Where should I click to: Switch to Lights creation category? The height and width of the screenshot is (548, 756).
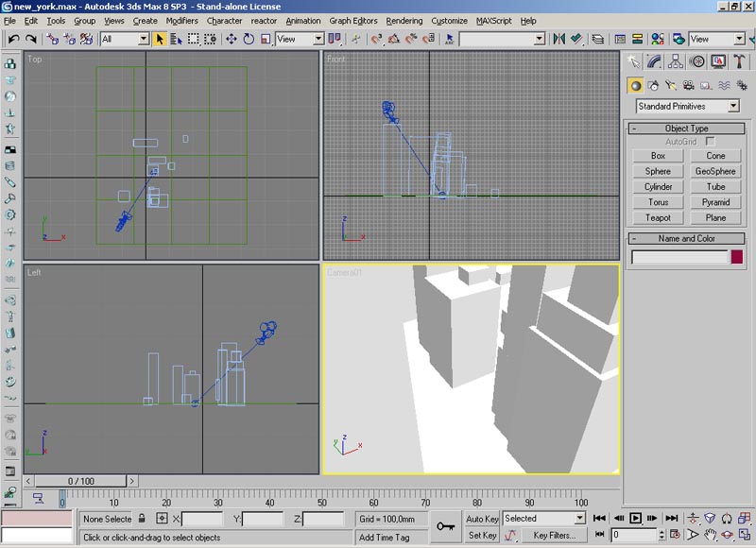point(669,85)
